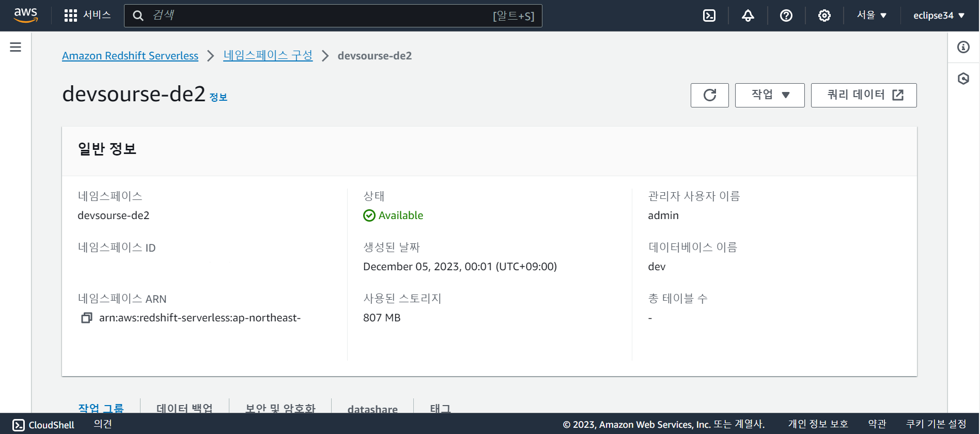Open the 개인 정보 보호 link
The image size is (980, 434).
coord(818,424)
